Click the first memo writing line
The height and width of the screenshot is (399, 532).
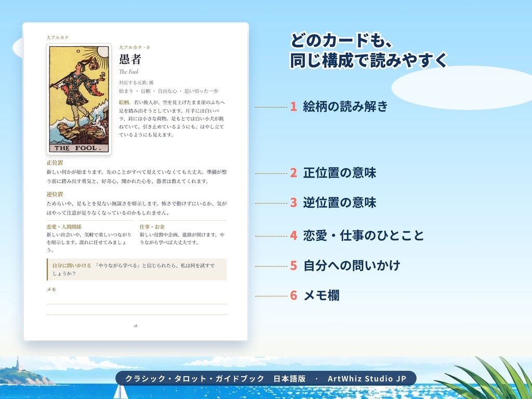click(137, 304)
